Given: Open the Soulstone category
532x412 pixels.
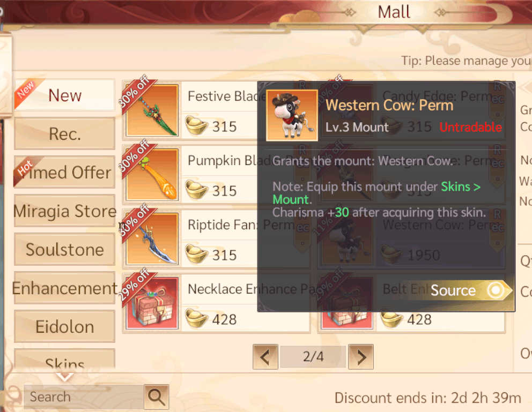Looking at the screenshot, I should [x=65, y=249].
